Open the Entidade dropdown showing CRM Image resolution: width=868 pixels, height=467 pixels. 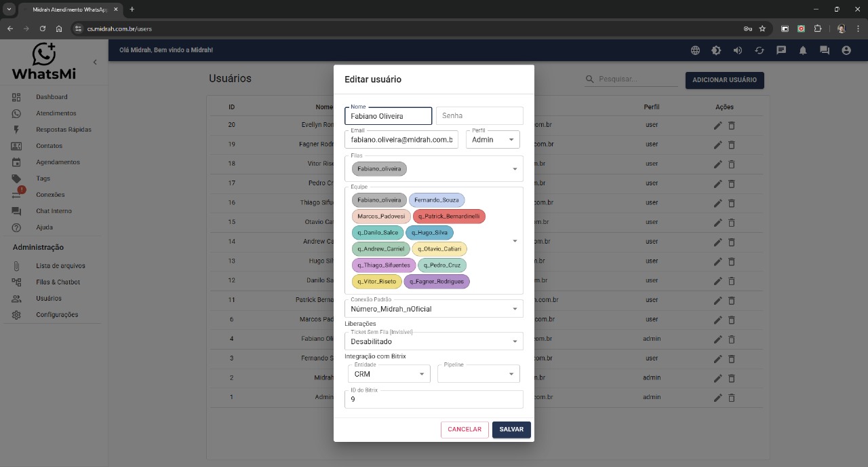[x=389, y=374]
